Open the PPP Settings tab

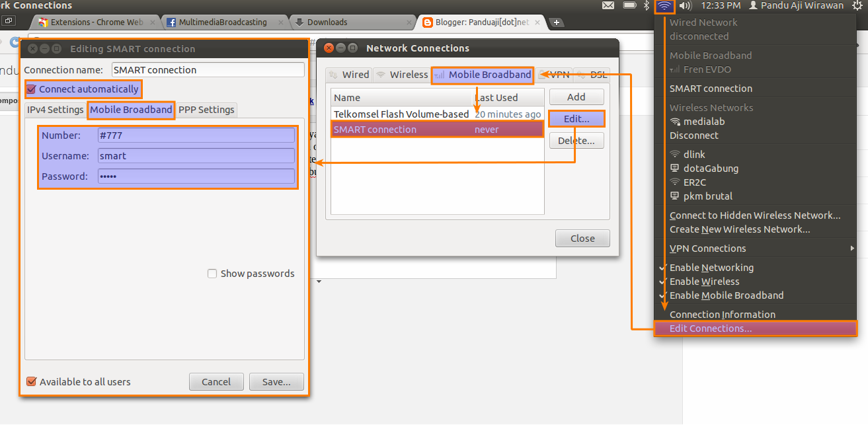click(206, 110)
